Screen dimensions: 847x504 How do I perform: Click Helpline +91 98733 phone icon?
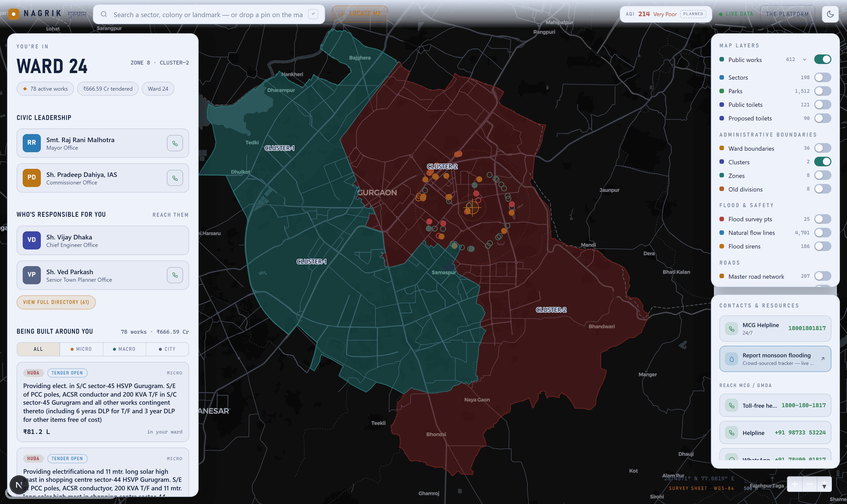[732, 433]
